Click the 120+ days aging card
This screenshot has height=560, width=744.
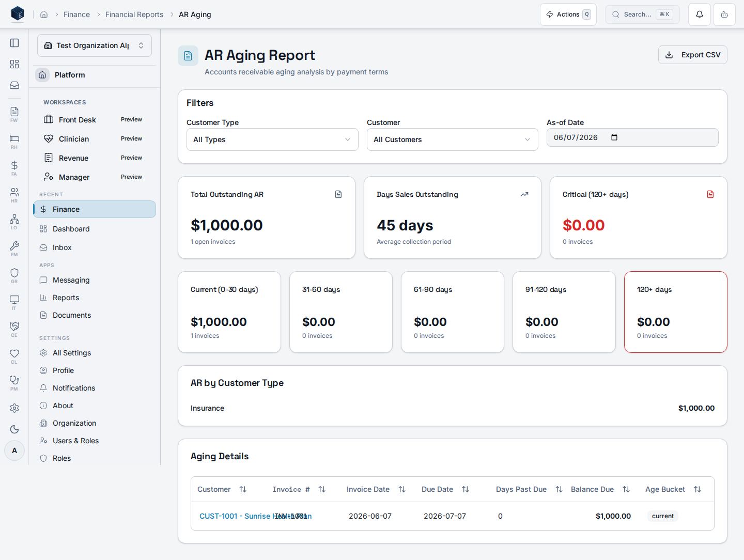[676, 312]
